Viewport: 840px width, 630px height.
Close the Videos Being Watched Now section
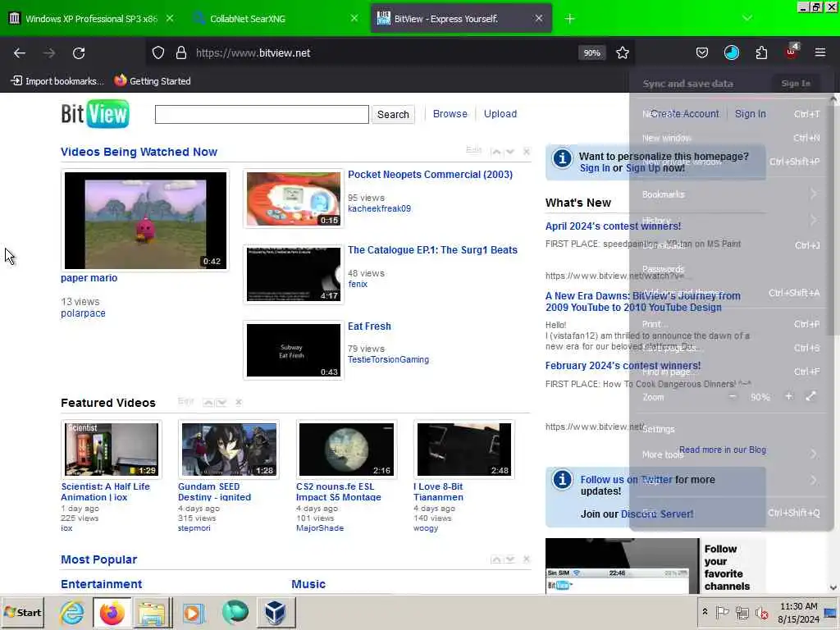(527, 152)
